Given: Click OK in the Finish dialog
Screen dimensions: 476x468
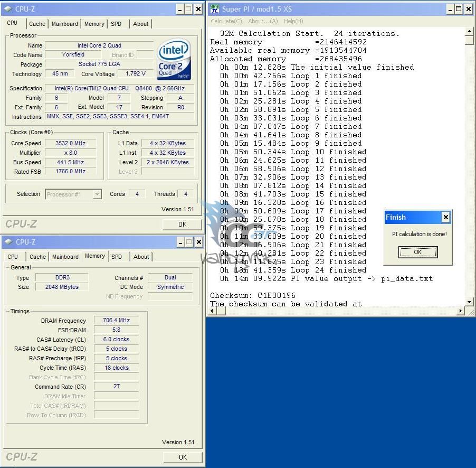Looking at the screenshot, I should (x=418, y=252).
